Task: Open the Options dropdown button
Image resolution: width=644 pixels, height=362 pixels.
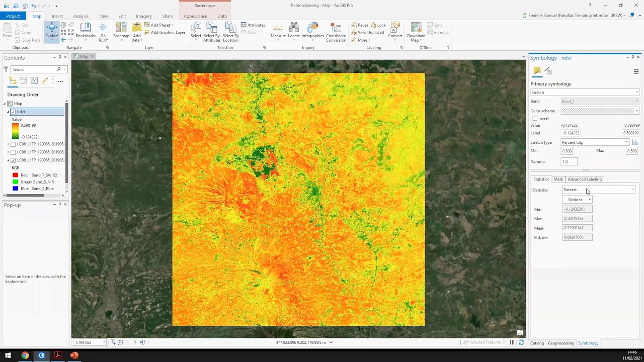Action: coord(577,200)
